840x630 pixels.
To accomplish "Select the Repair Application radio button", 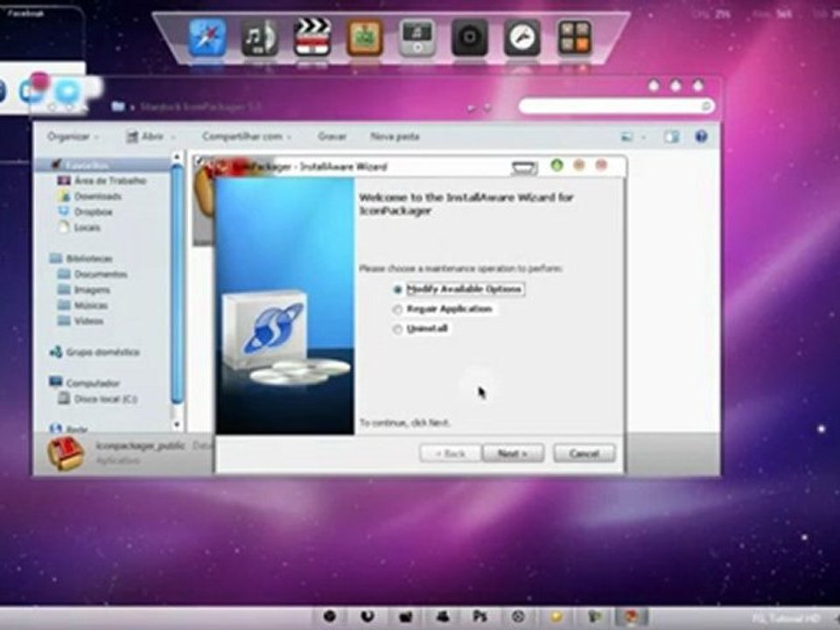I will (397, 309).
